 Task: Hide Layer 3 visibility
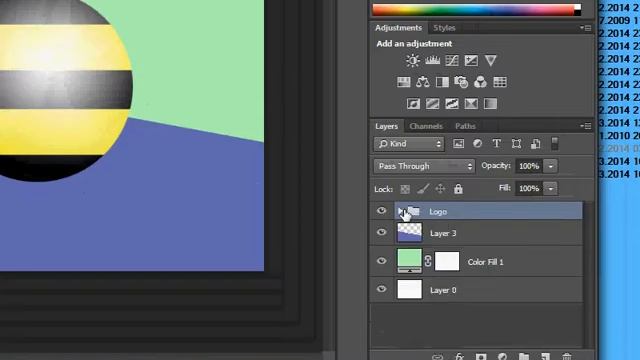(x=382, y=232)
